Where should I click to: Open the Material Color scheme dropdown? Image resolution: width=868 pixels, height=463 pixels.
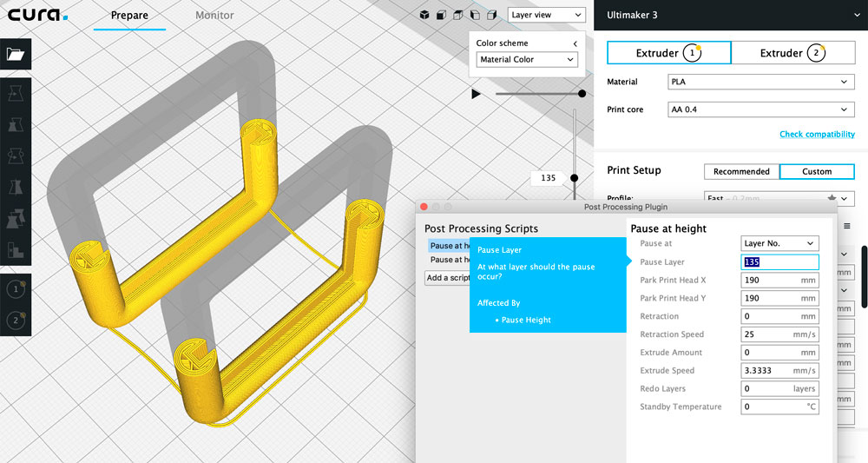527,59
